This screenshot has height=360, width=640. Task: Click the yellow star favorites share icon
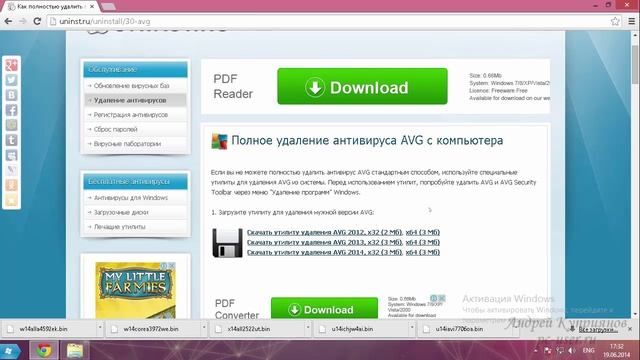pos(11,200)
